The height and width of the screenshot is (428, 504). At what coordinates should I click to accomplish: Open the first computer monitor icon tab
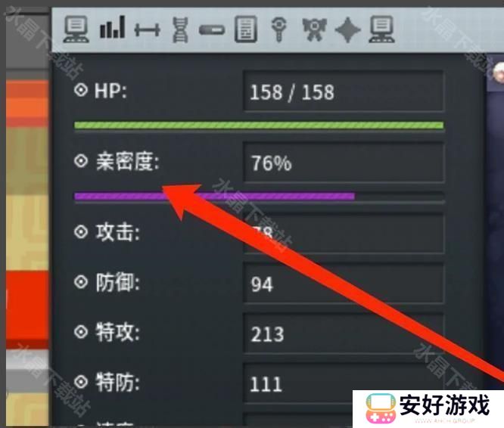(x=76, y=29)
